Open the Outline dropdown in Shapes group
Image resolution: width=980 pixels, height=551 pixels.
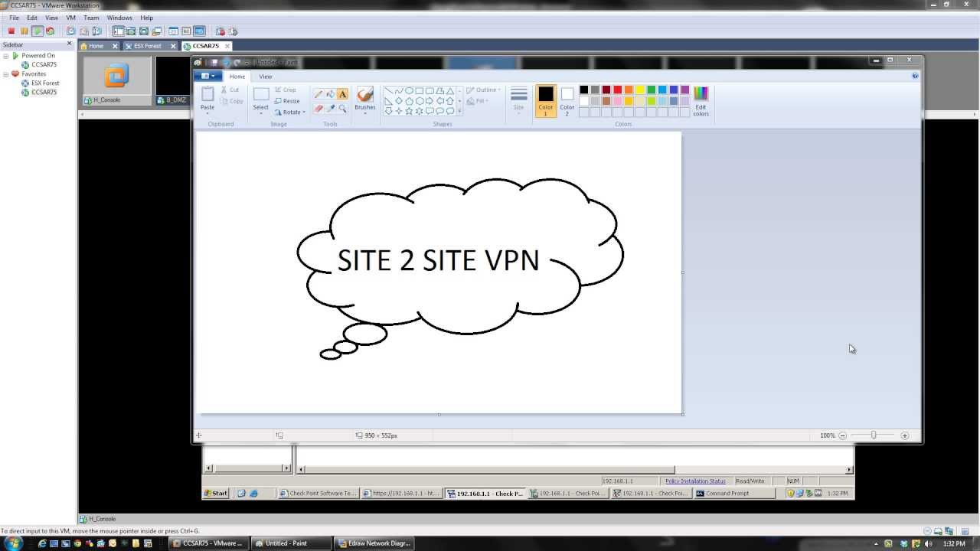[483, 90]
